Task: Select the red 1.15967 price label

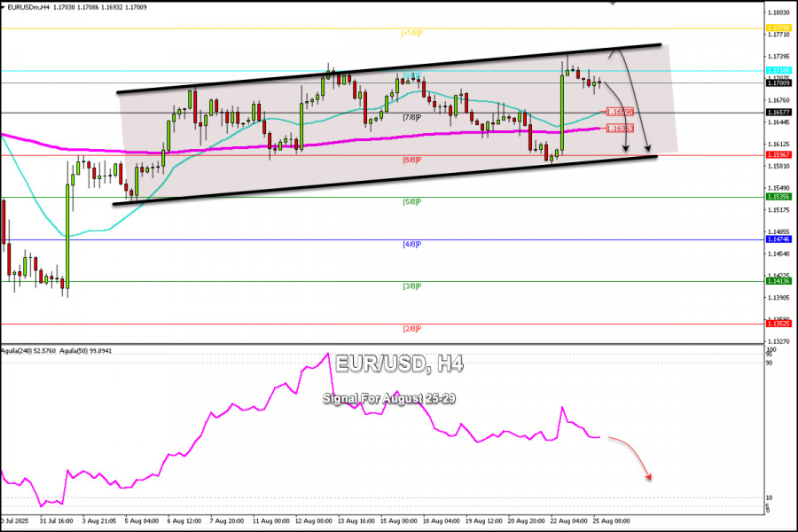Action: pyautogui.click(x=778, y=155)
